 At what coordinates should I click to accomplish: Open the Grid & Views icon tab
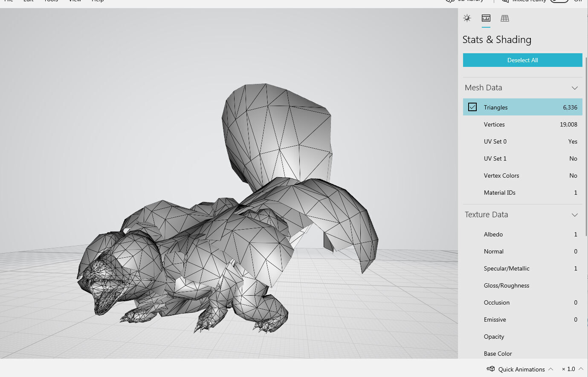505,18
